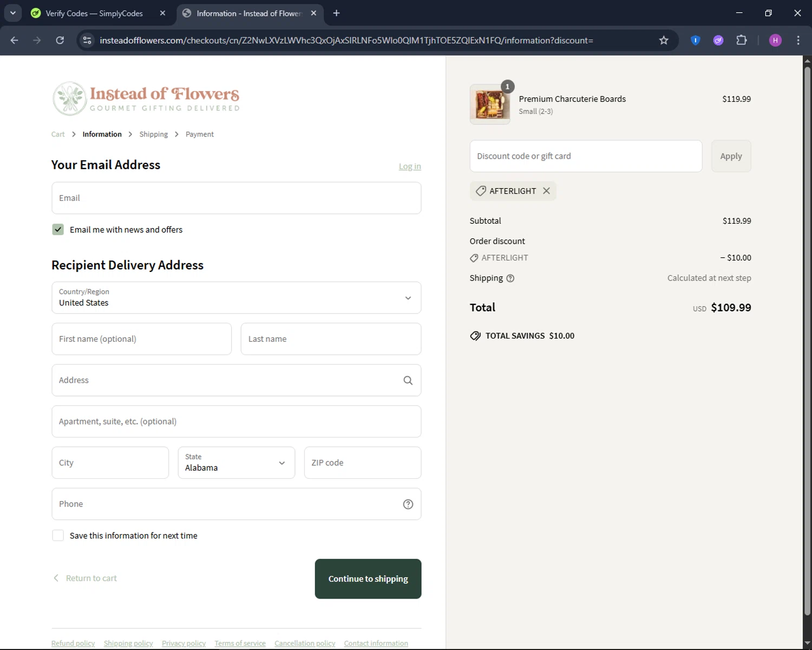Viewport: 812px width, 650px height.
Task: Focus the ZIP code field
Action: point(363,463)
